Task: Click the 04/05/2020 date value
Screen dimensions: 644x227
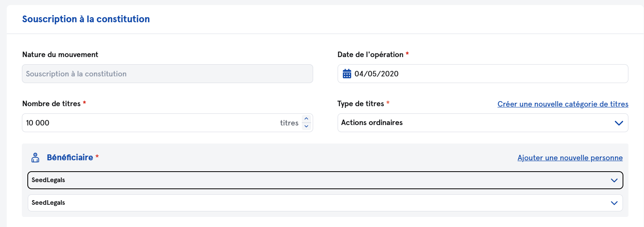Action: (377, 74)
